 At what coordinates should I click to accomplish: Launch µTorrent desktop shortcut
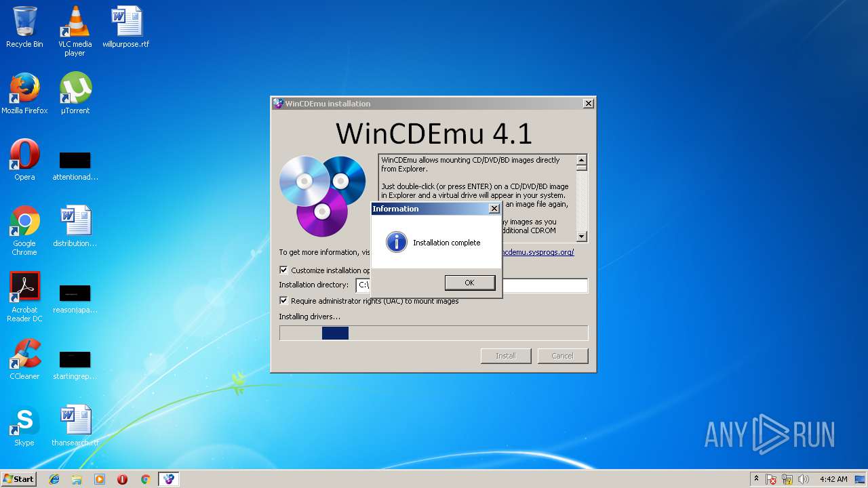[75, 94]
